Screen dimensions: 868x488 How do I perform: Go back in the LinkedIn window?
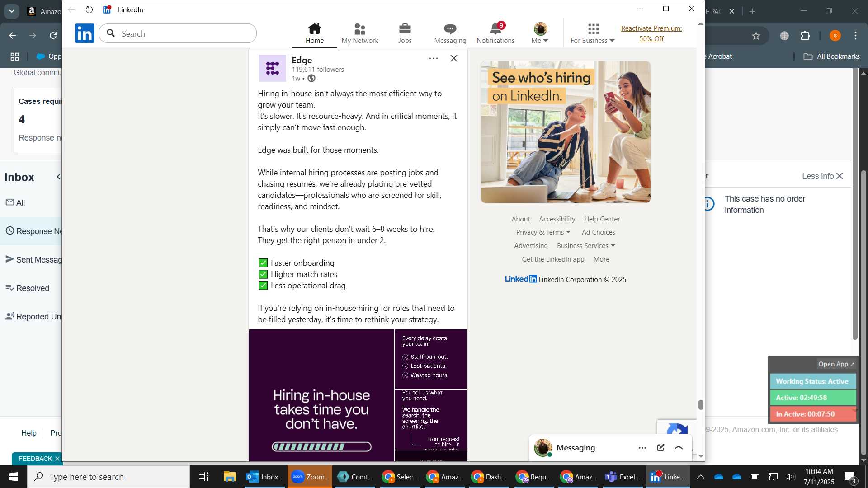click(x=71, y=9)
